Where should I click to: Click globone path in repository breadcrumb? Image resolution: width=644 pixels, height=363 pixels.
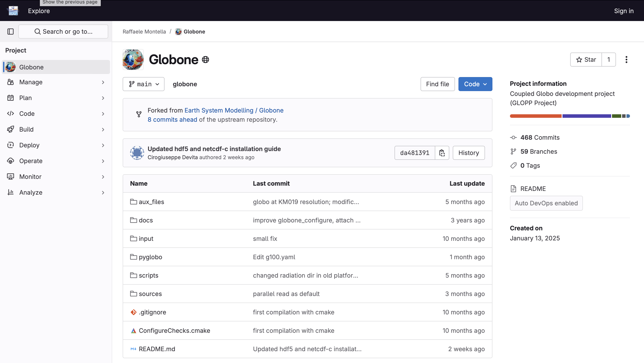tap(185, 84)
